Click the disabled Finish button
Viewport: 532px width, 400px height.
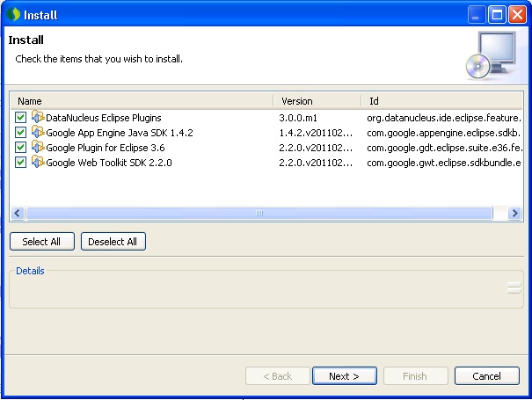pos(416,376)
